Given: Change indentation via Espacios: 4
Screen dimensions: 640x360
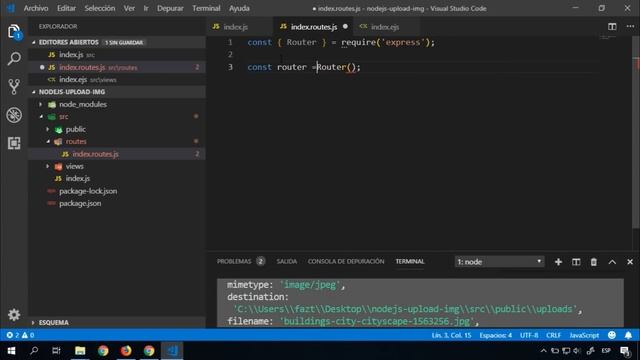Looking at the screenshot, I should pos(496,335).
